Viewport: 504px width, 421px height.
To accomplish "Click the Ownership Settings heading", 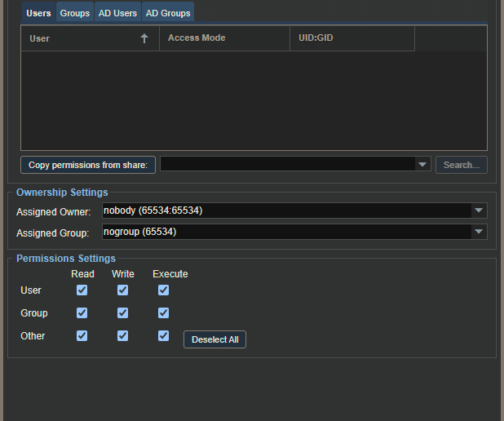I will click(x=62, y=193).
